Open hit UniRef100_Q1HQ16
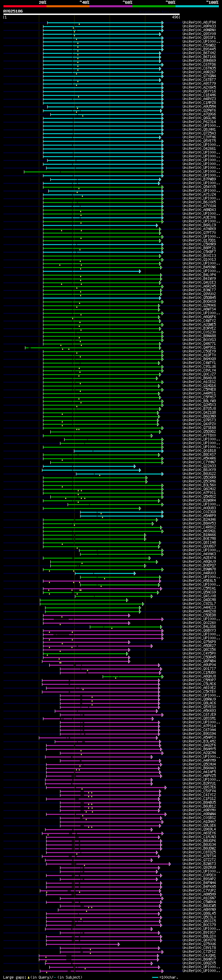The height and width of the screenshot is (980, 222). click(x=199, y=386)
